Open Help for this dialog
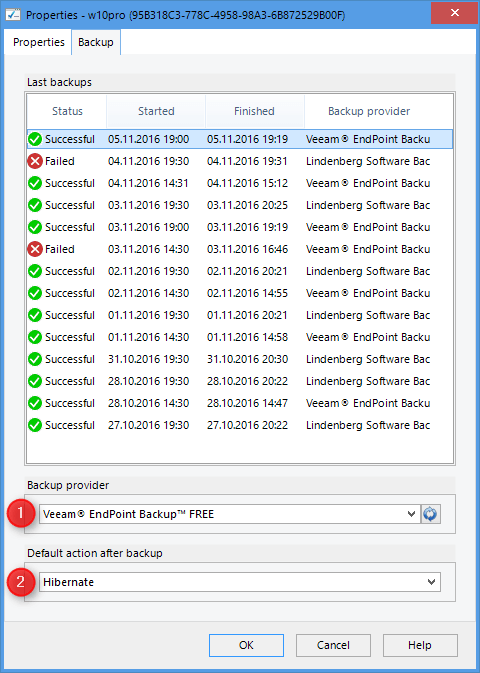Viewport: 480px width, 673px height. (420, 645)
